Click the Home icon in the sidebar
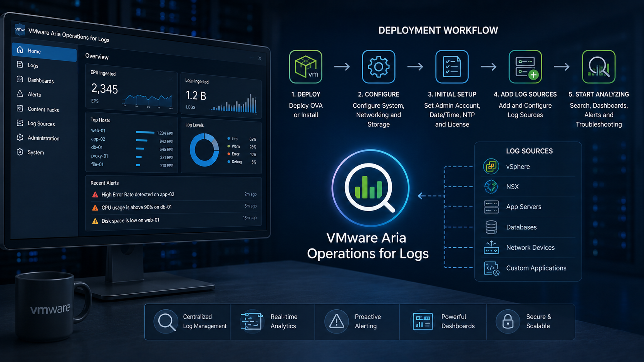644x362 pixels. 20,50
